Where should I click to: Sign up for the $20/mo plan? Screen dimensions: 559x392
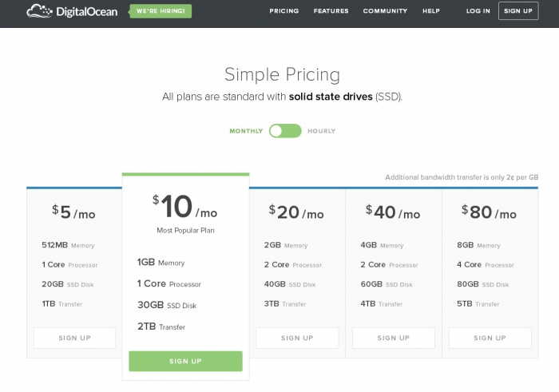297,338
